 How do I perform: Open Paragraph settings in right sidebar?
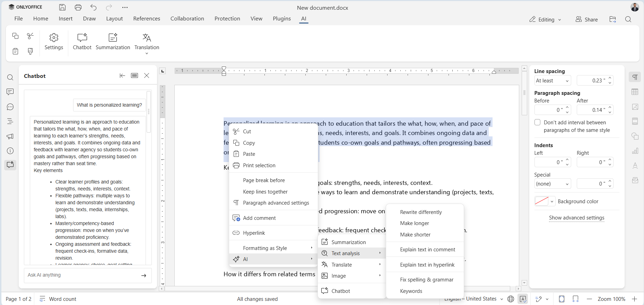(635, 77)
